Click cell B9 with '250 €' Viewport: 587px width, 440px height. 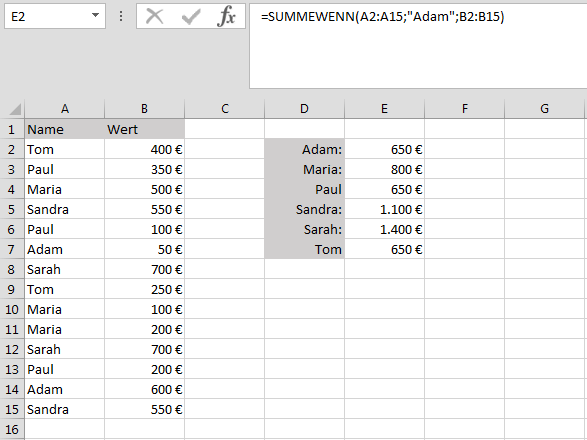145,289
